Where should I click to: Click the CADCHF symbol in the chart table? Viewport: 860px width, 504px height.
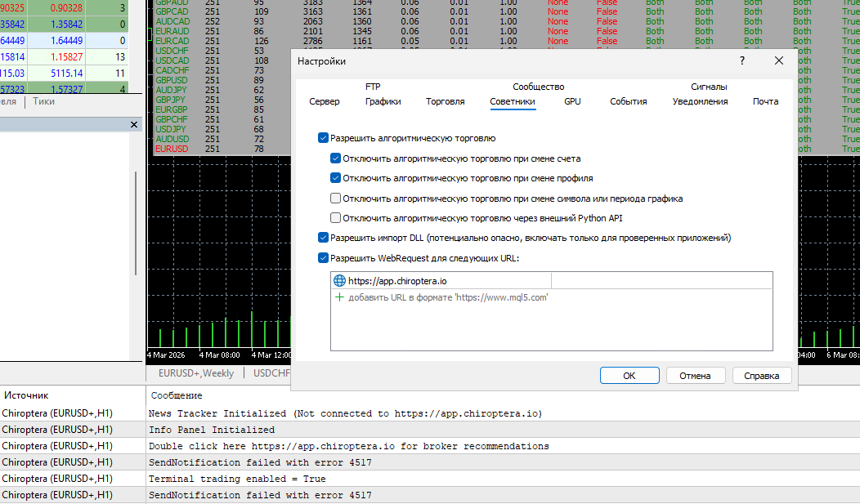pos(172,70)
